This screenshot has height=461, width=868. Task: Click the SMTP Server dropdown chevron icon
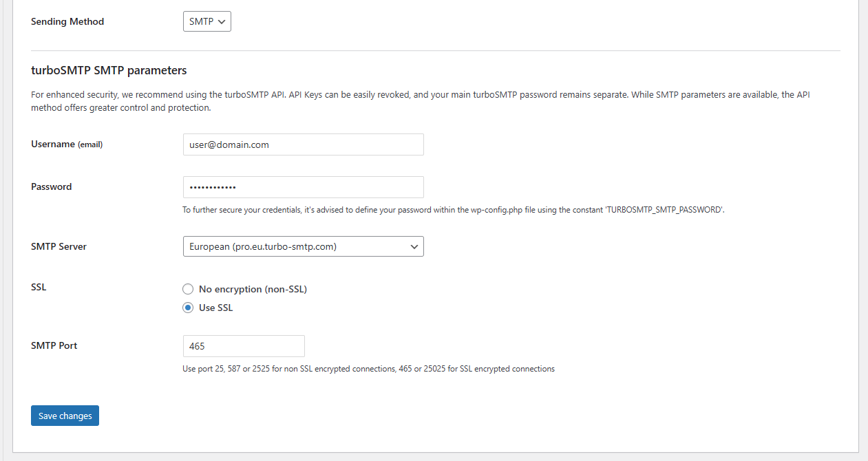414,246
